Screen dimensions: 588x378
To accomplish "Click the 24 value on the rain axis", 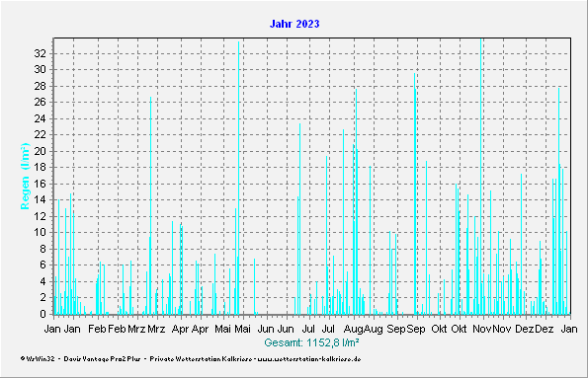I will click(x=41, y=118).
